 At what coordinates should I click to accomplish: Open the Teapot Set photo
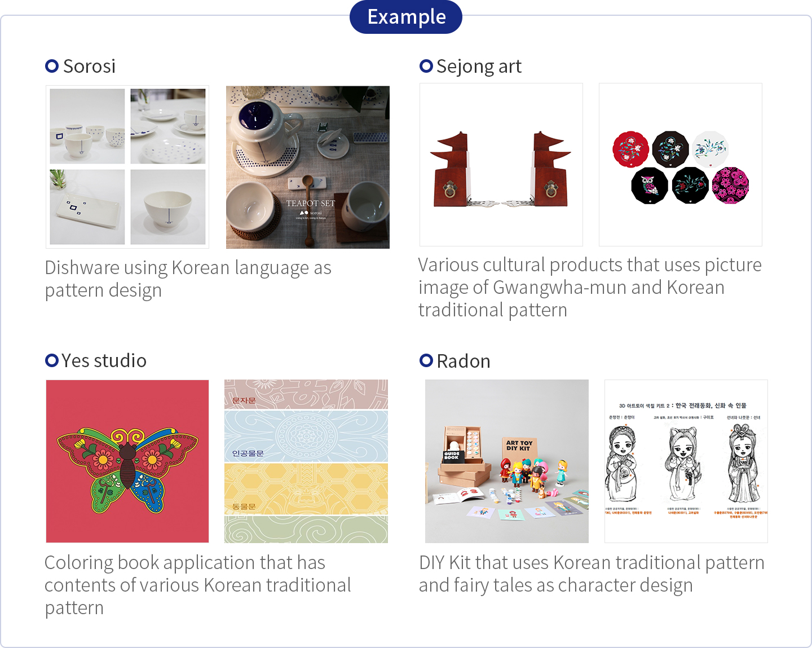coord(308,167)
